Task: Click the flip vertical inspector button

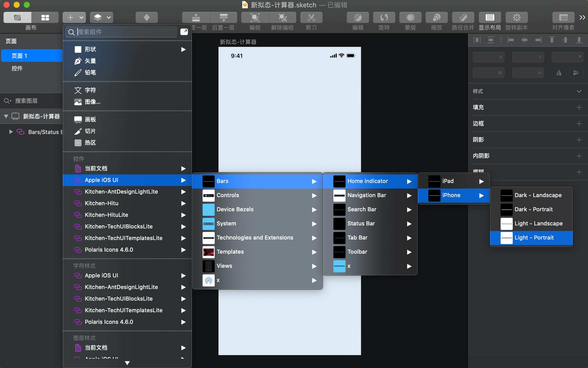Action: [576, 73]
